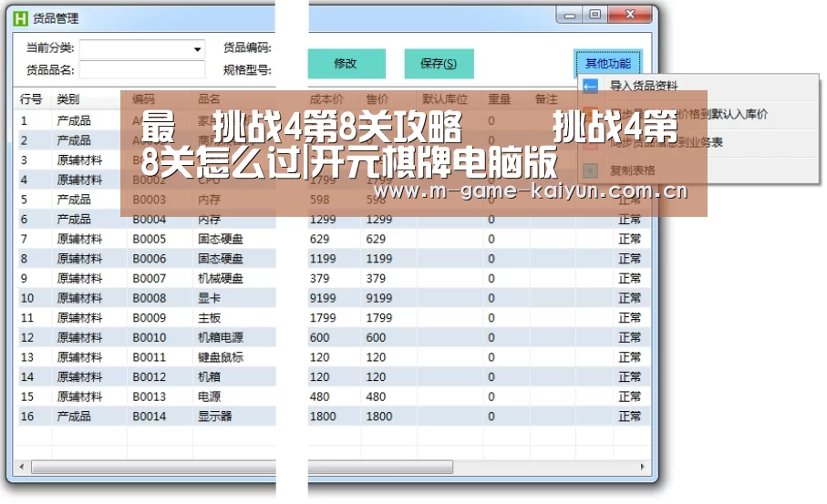Select code cell B0012
The width and height of the screenshot is (827, 504).
click(x=150, y=377)
